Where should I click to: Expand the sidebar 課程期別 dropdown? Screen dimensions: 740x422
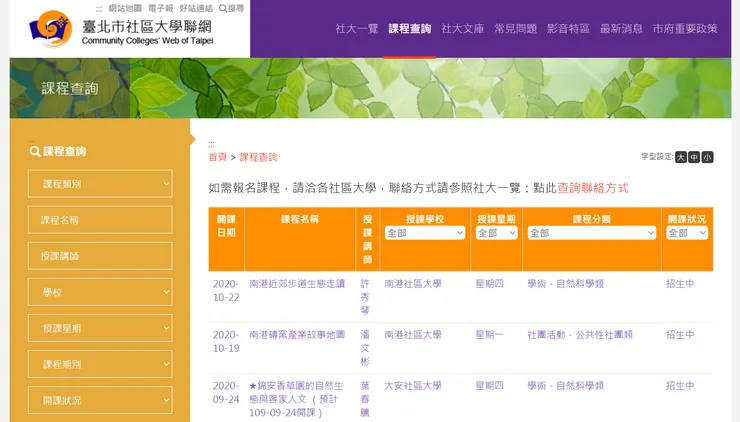point(100,364)
